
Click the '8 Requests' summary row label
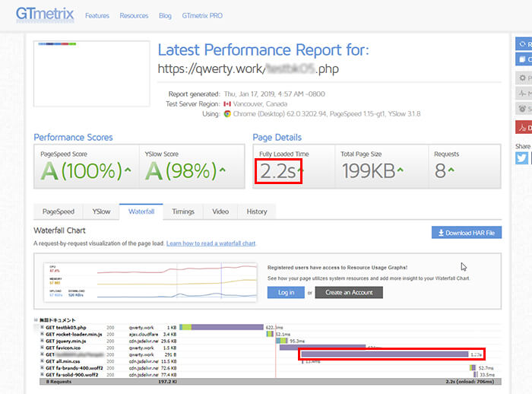point(59,382)
